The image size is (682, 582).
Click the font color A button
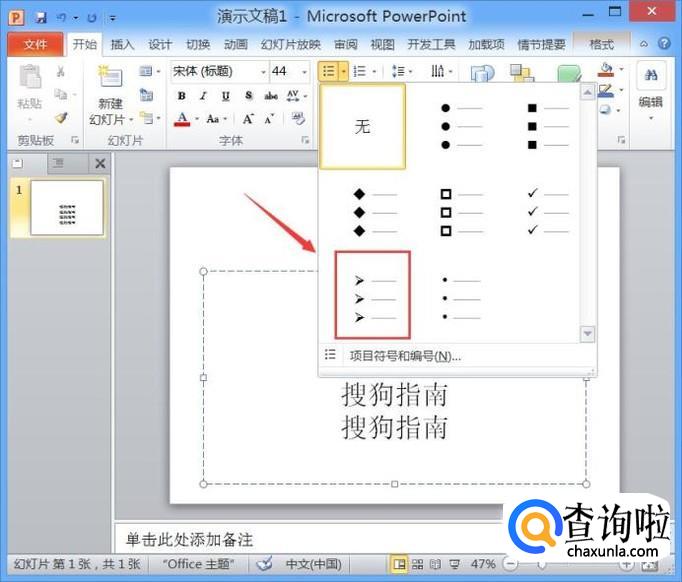[x=182, y=119]
